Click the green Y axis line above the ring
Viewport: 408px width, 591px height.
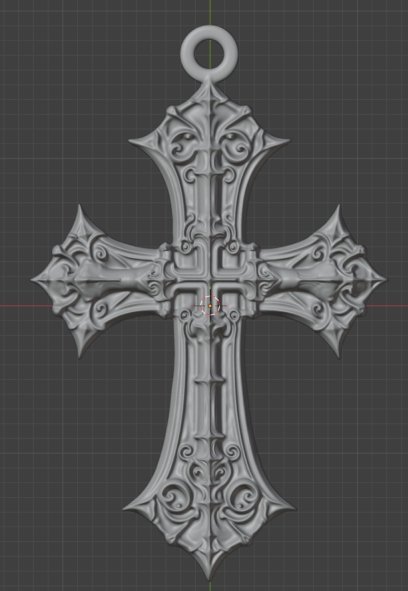[x=209, y=12]
